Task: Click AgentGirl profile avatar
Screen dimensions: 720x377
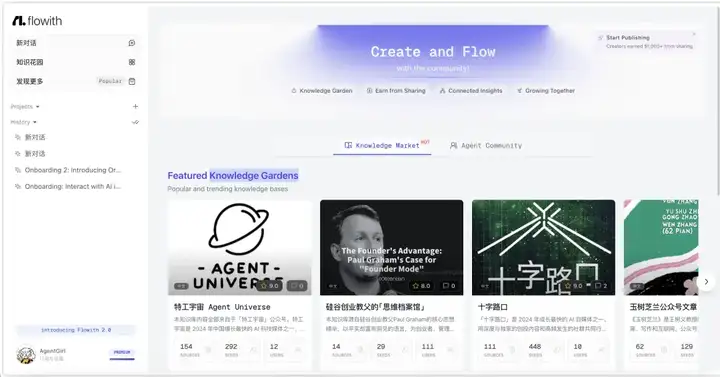Action: [26, 354]
